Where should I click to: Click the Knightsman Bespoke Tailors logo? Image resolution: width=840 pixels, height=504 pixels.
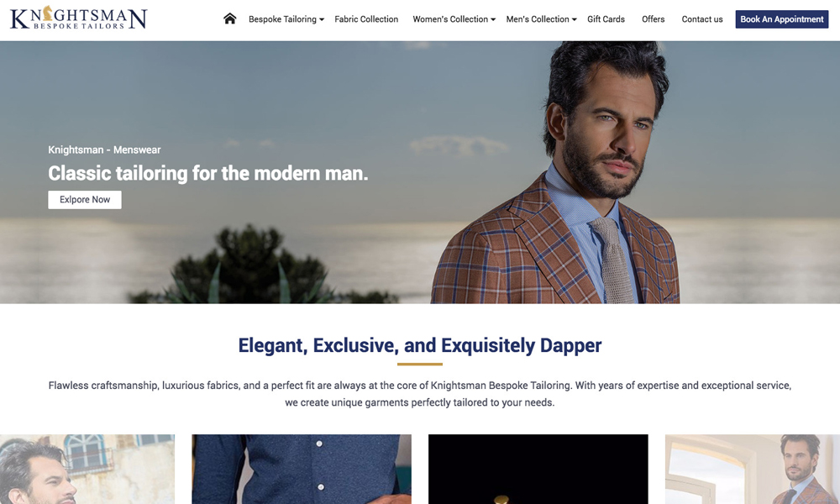coord(78,18)
